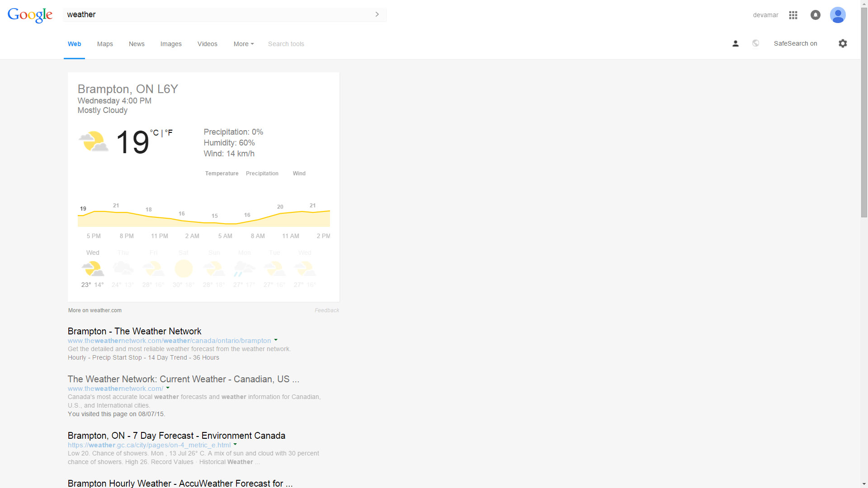868x488 pixels.
Task: Open the dropdown next to the Environment Canada URL
Action: pyautogui.click(x=236, y=445)
